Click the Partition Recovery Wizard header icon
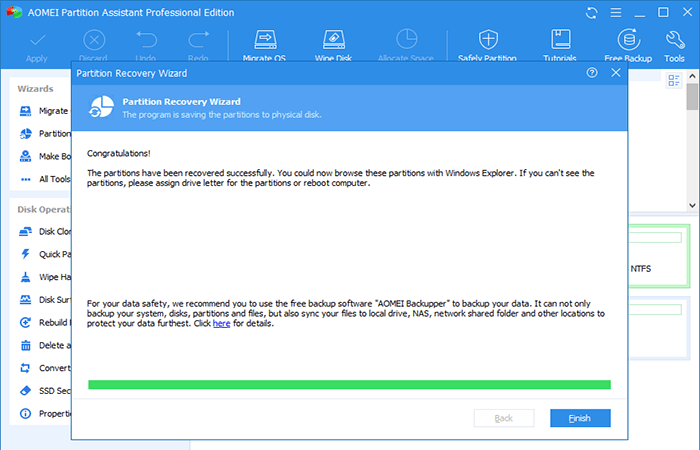 point(101,107)
